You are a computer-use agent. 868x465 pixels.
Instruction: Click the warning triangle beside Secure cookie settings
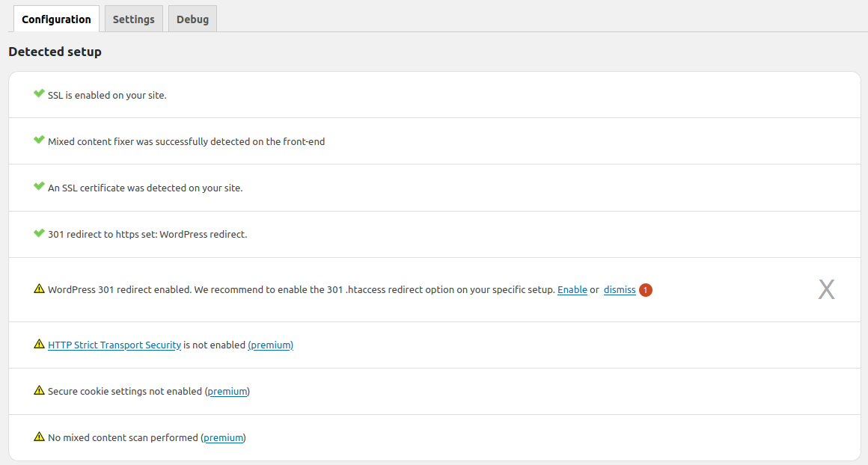[x=40, y=390]
